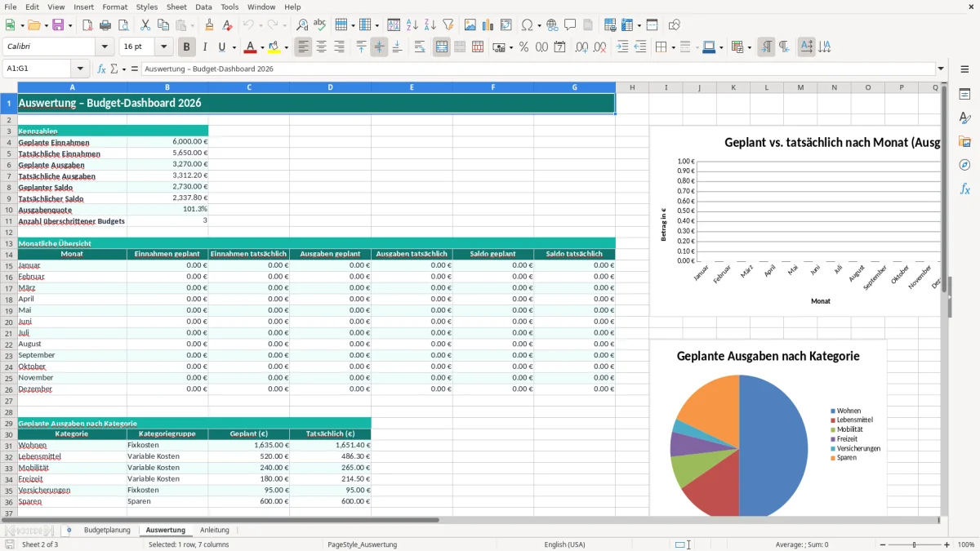Viewport: 980px width, 551px height.
Task: Click the zoom slider handle
Action: (914, 544)
